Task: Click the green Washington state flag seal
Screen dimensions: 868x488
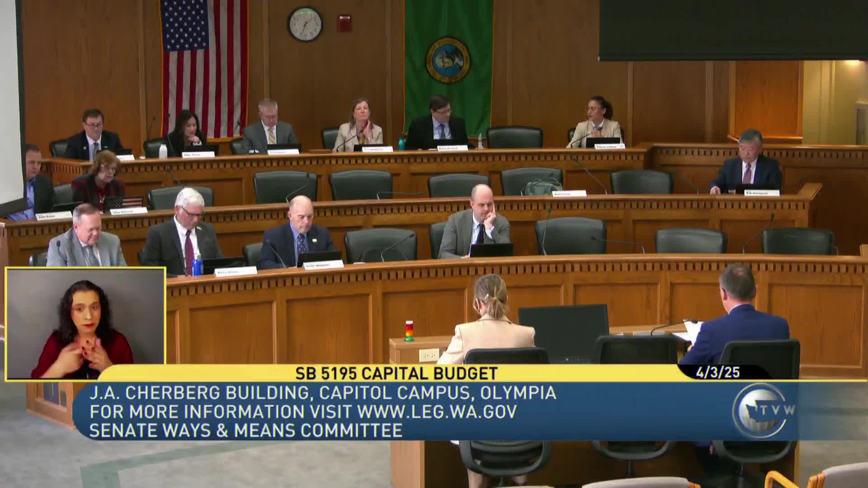Action: click(448, 60)
